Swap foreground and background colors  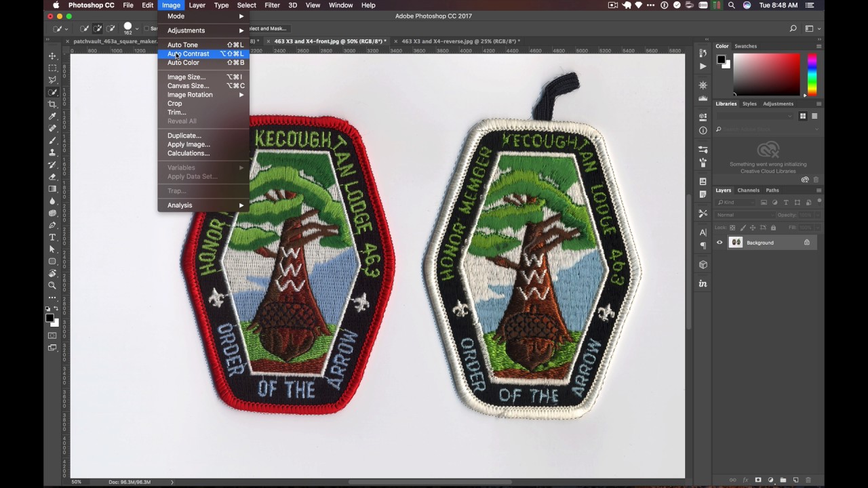coord(57,310)
